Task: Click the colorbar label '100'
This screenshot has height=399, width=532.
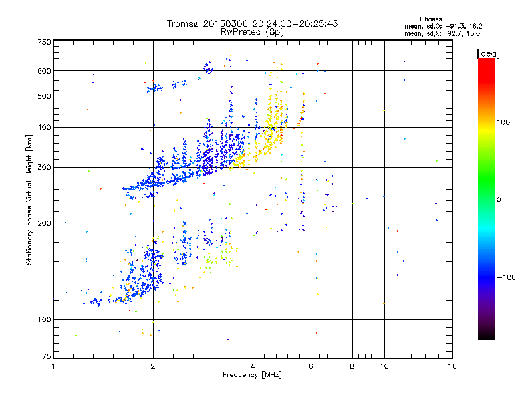Action: click(x=503, y=122)
